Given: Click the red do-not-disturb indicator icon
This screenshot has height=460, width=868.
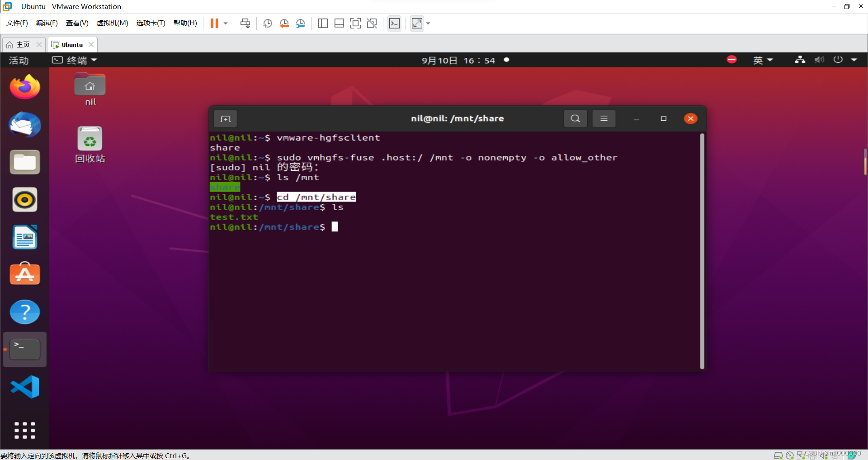Looking at the screenshot, I should 731,60.
